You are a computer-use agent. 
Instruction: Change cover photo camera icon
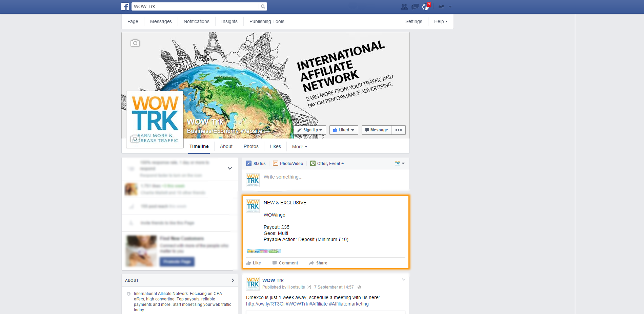pos(135,43)
